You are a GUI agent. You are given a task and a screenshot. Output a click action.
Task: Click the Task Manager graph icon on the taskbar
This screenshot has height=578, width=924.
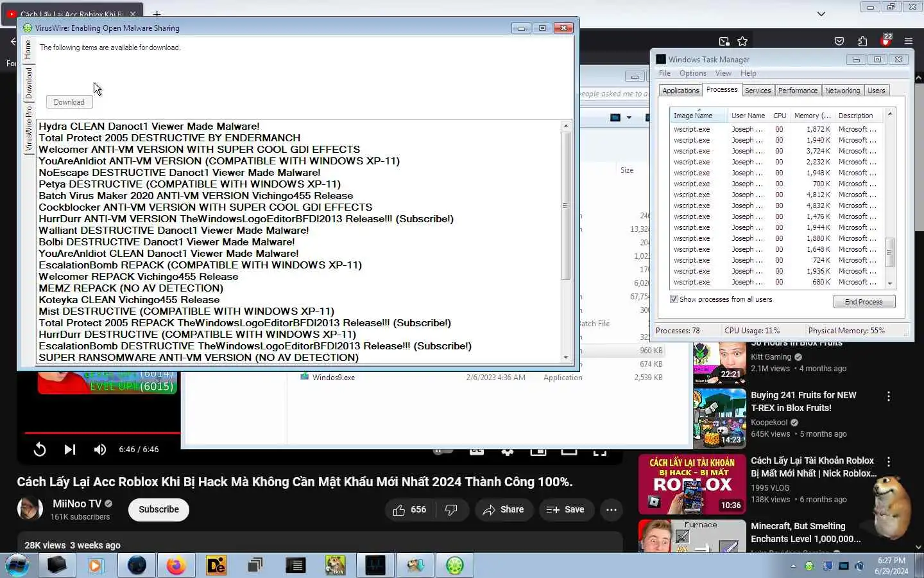click(375, 565)
